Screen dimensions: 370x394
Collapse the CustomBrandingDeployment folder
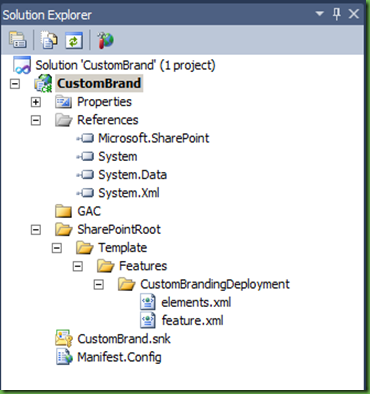pos(99,285)
